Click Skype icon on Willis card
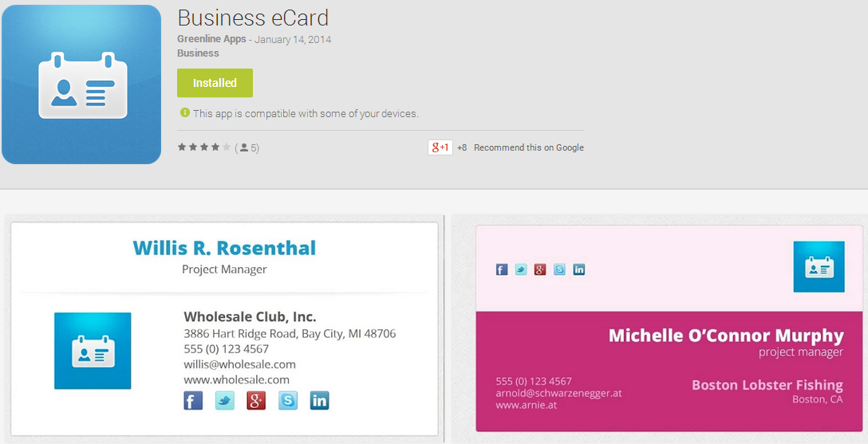868x444 pixels. click(288, 400)
